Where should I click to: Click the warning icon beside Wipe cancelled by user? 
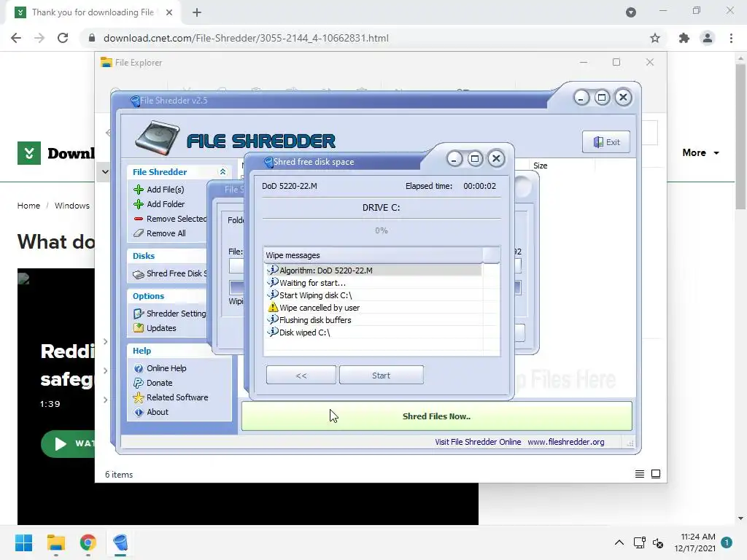[273, 308]
